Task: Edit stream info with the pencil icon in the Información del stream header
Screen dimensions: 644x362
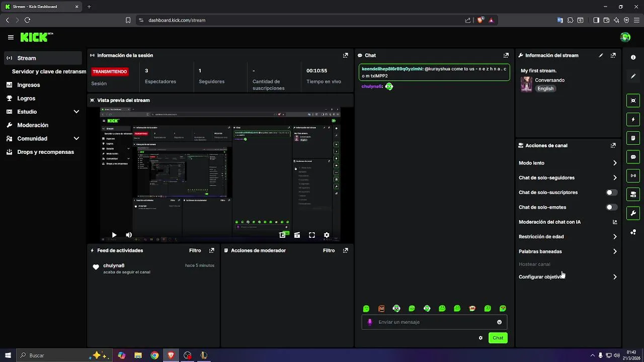Action: point(601,55)
